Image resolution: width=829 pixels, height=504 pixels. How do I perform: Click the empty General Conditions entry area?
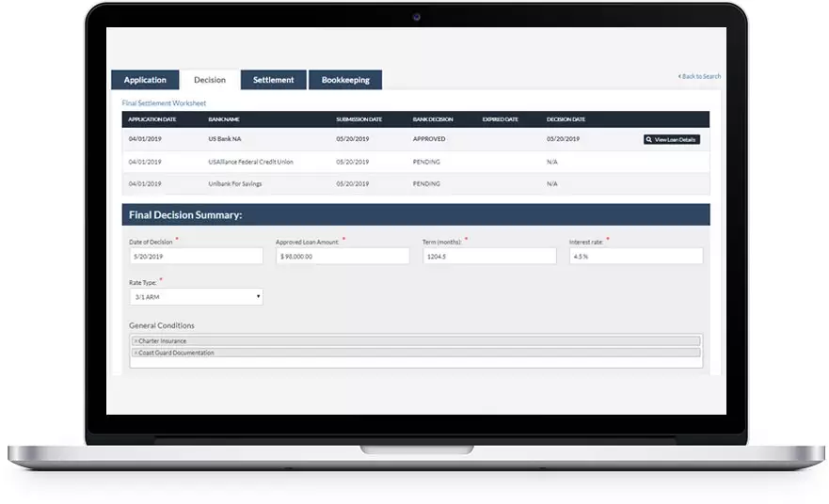416,362
